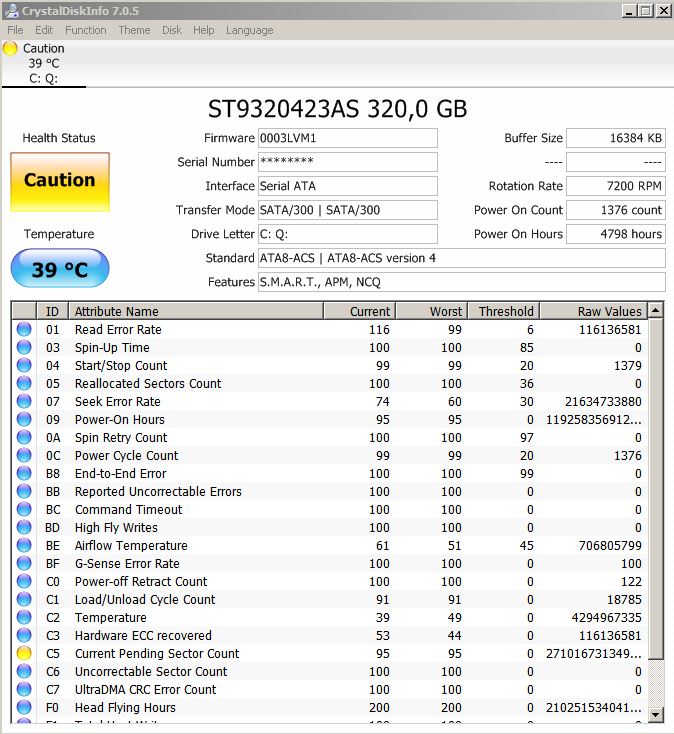Select raw value 18785 of Load/Unload Cycle Count
The image size is (674, 734).
[623, 600]
